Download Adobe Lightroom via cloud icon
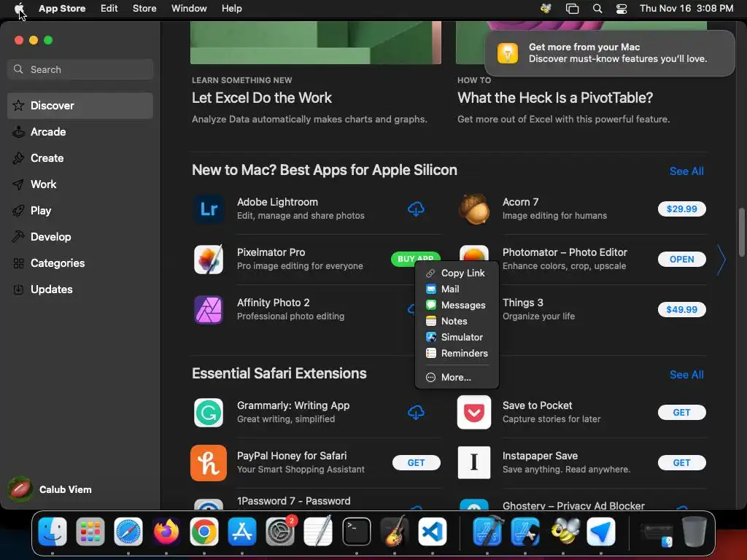The height and width of the screenshot is (560, 747). tap(416, 209)
